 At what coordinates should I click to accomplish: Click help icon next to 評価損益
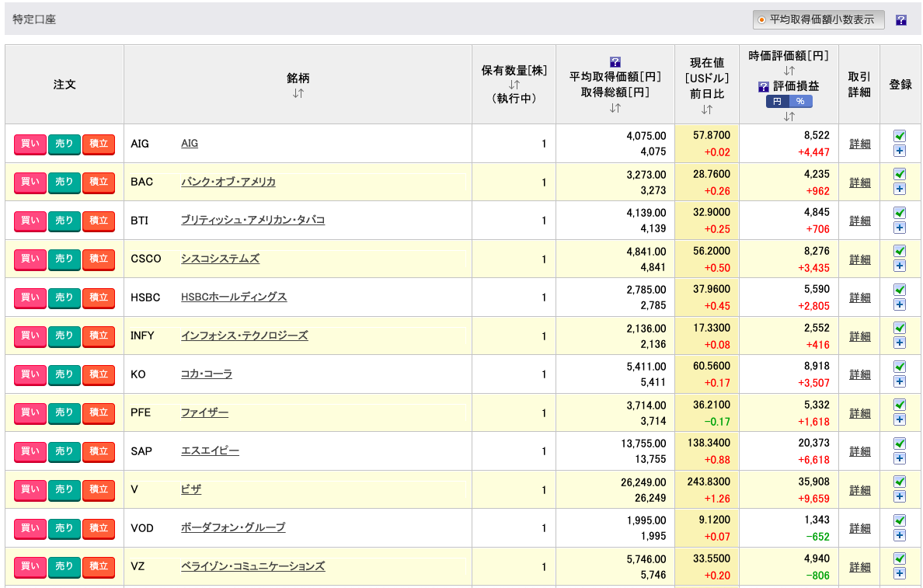click(x=764, y=86)
